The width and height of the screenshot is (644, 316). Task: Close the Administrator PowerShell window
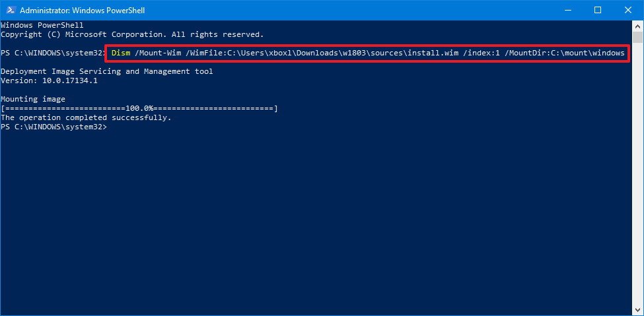coord(627,10)
